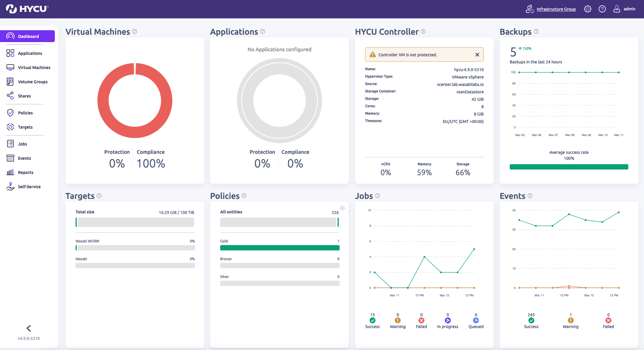
Task: Click the Reports chart icon
Action: [10, 172]
